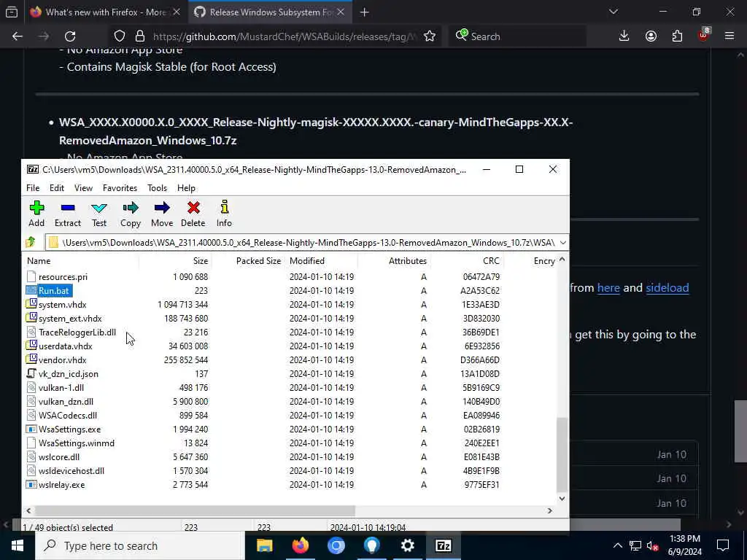Screen dimensions: 747x560
Task: Select the vulkan-1.dll file icon
Action: [31, 387]
